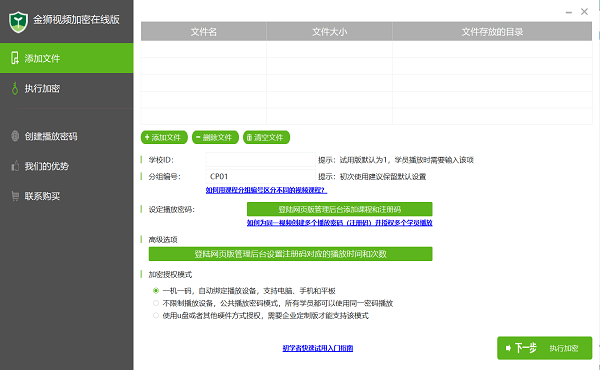
Task: Click the 分组编号 field containing CP01
Action: point(261,176)
